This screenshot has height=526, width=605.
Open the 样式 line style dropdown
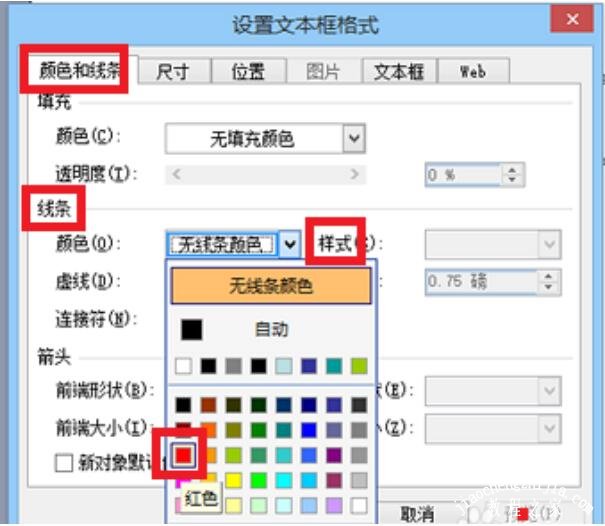coord(493,244)
